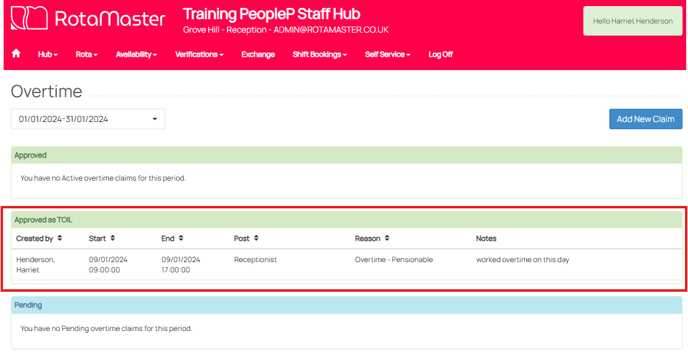
Task: Click the Add New Claim button
Action: 645,119
